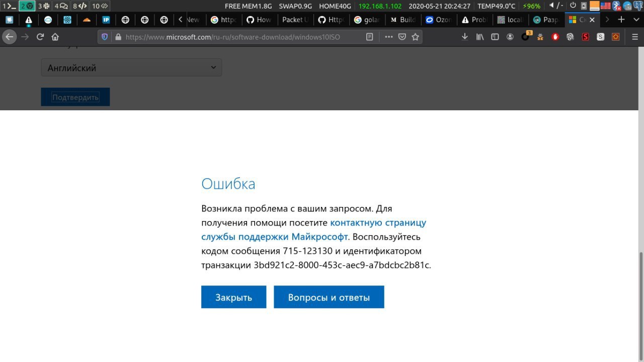Viewport: 644px width, 362px height.
Task: Click the Bluetooth tray icon
Action: coord(616,6)
